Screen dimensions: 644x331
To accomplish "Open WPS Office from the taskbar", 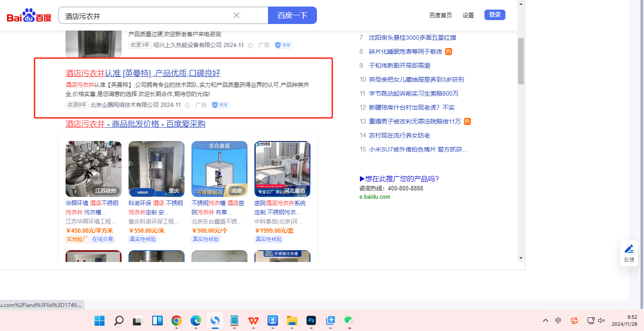I will coord(254,321).
